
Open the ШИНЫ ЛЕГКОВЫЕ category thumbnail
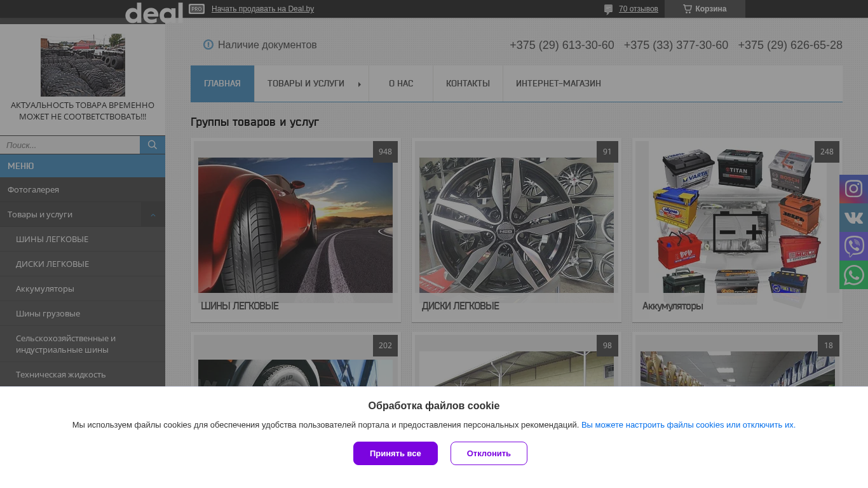pyautogui.click(x=295, y=225)
